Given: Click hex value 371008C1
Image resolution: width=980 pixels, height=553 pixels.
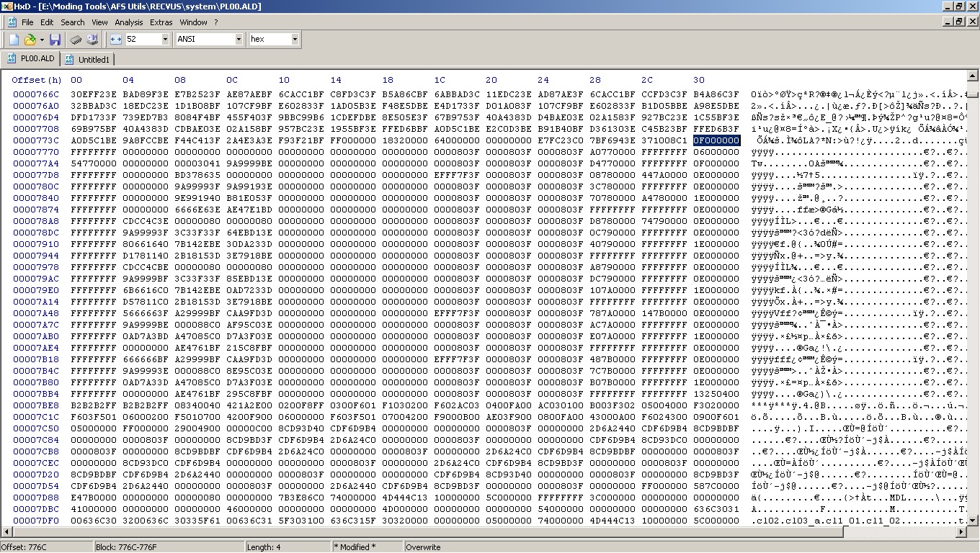Looking at the screenshot, I should click(x=664, y=140).
